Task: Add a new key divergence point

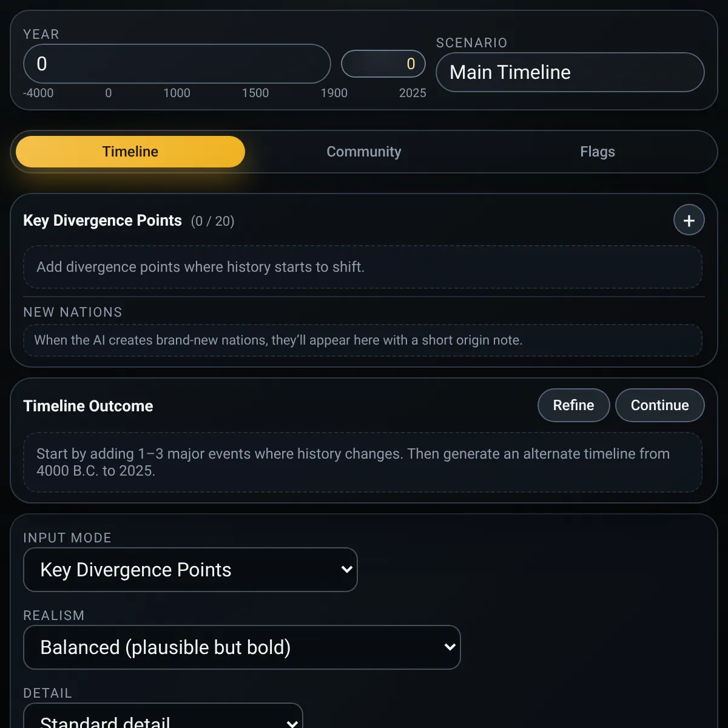Action: (x=689, y=220)
